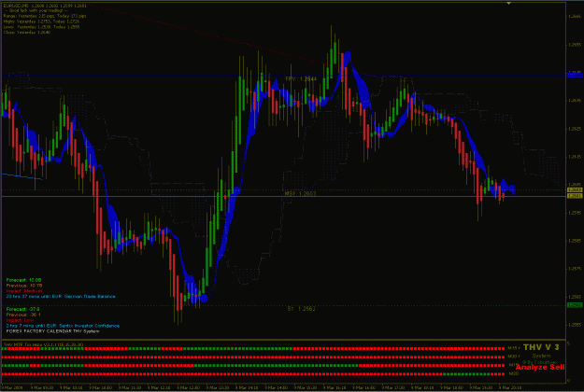Click the '9 Mar 20:18' time axis label
584x392 pixels.
pyautogui.click(x=510, y=387)
